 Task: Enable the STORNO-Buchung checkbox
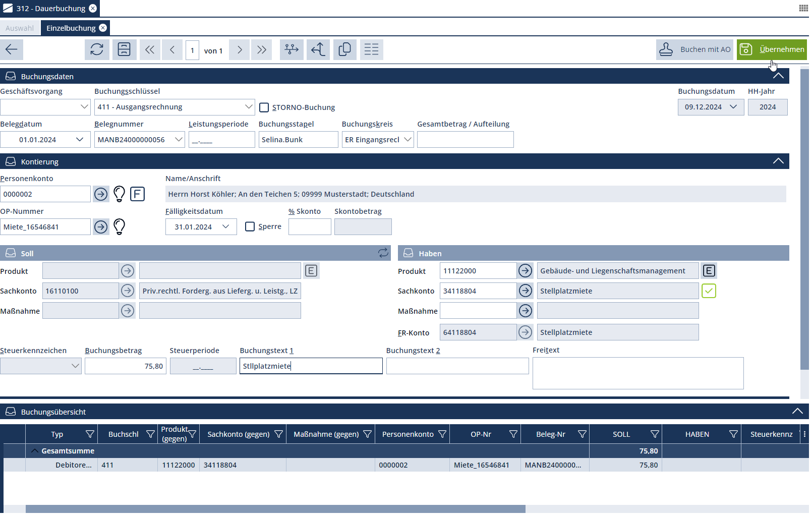(264, 107)
